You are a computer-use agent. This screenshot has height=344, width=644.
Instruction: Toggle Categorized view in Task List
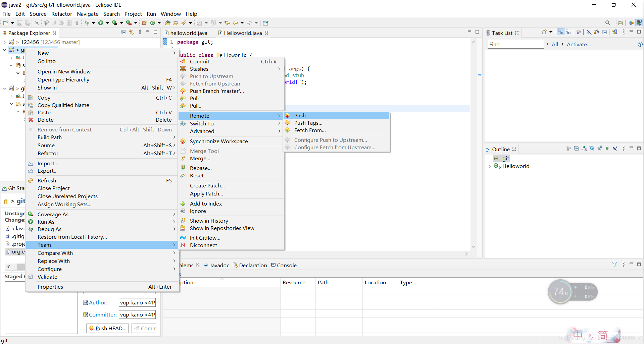[x=560, y=32]
